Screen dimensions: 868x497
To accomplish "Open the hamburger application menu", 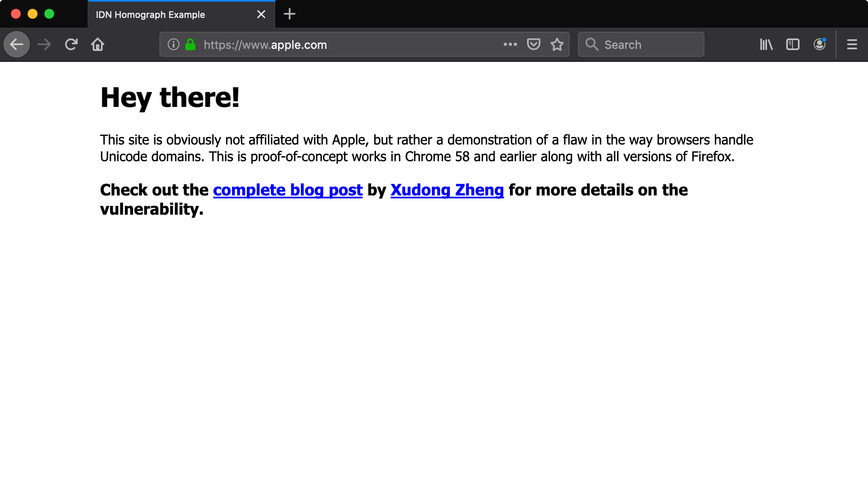I will tap(852, 44).
